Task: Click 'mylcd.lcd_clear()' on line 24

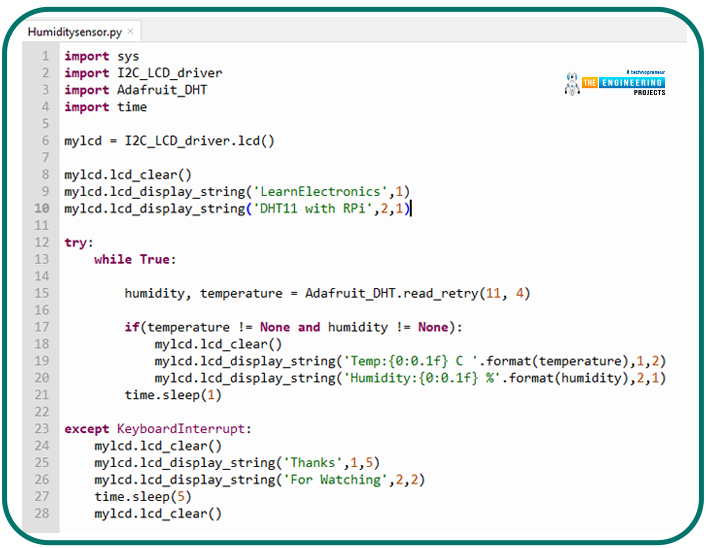Action: pyautogui.click(x=158, y=446)
